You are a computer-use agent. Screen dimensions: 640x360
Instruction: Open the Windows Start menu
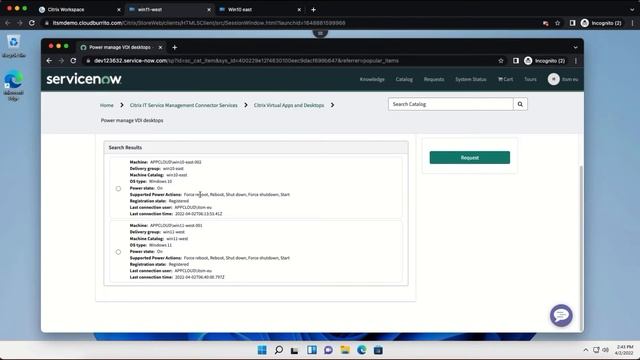262,350
